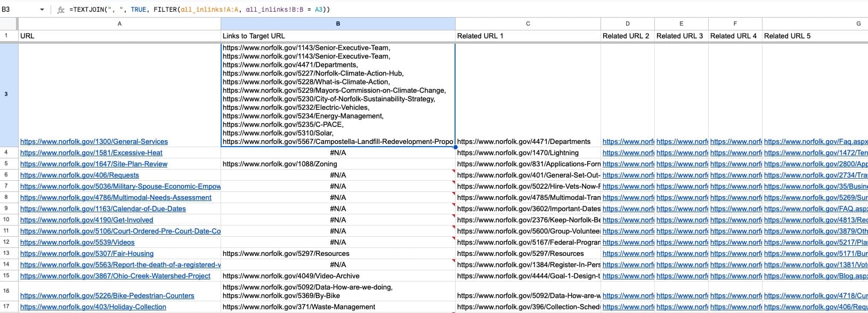Open the 403/Holiday-Collection link
This screenshot has width=868, height=313.
93,307
